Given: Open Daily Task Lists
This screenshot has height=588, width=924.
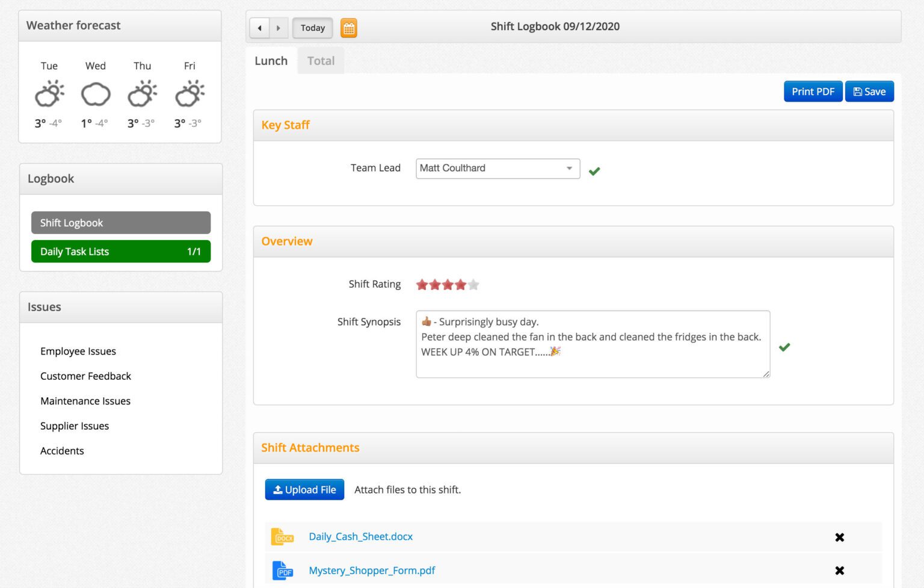Looking at the screenshot, I should coord(121,252).
